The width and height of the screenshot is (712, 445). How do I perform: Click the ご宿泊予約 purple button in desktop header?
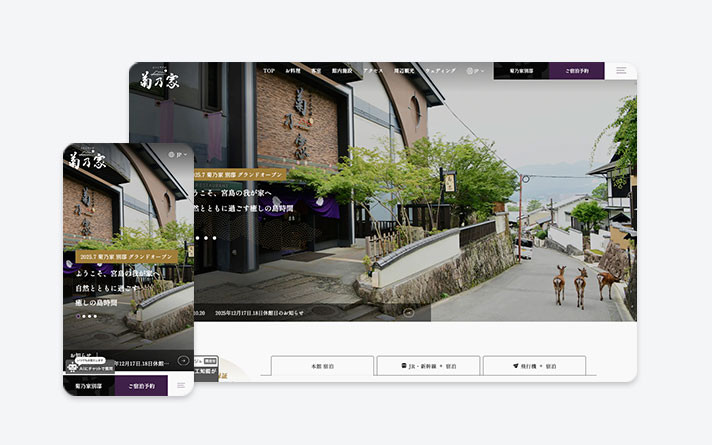point(577,71)
